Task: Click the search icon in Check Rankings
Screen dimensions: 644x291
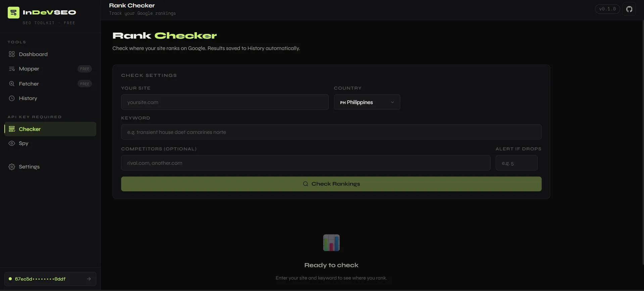Action: click(305, 184)
